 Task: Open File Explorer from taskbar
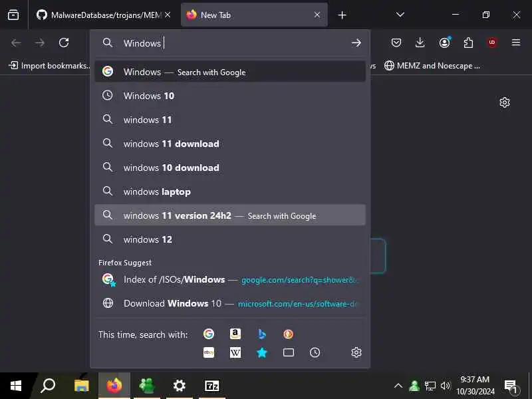point(81,386)
